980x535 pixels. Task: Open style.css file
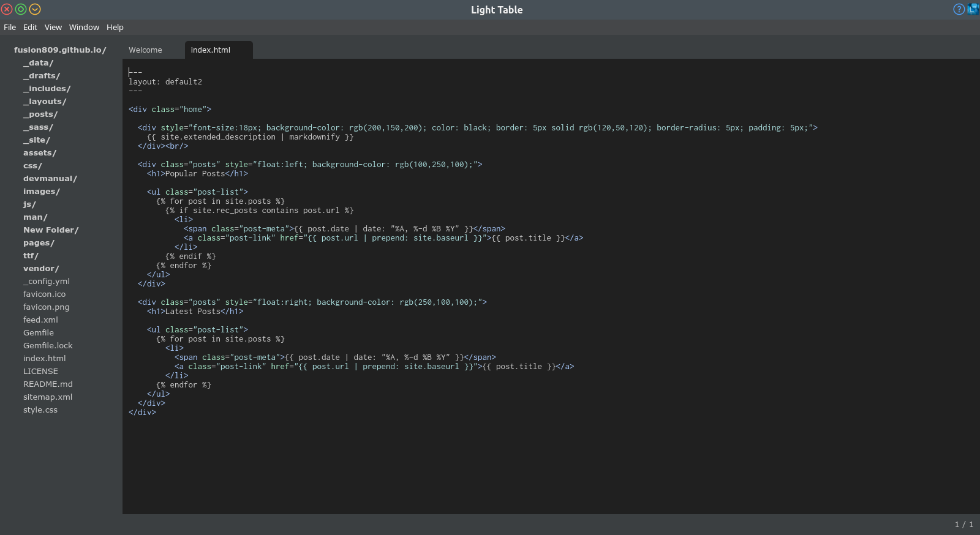tap(40, 410)
